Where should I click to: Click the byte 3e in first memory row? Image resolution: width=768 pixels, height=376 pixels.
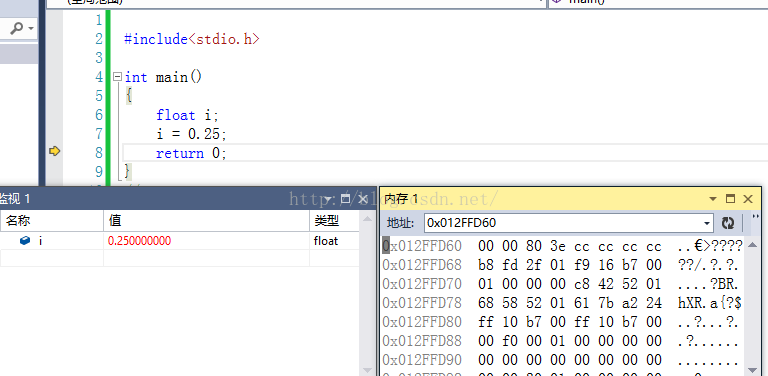pos(558,246)
